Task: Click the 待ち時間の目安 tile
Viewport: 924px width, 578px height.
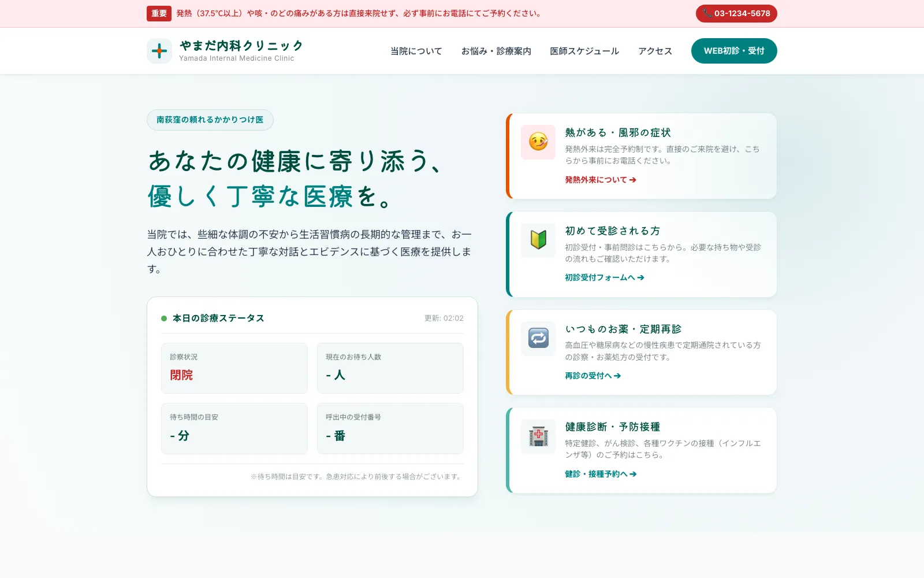Action: click(234, 428)
